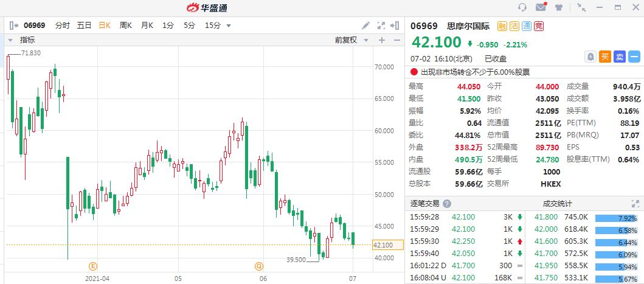The image size is (644, 284).
Task: Click the 股息率(TTM) value 0.64%
Action: (629, 159)
